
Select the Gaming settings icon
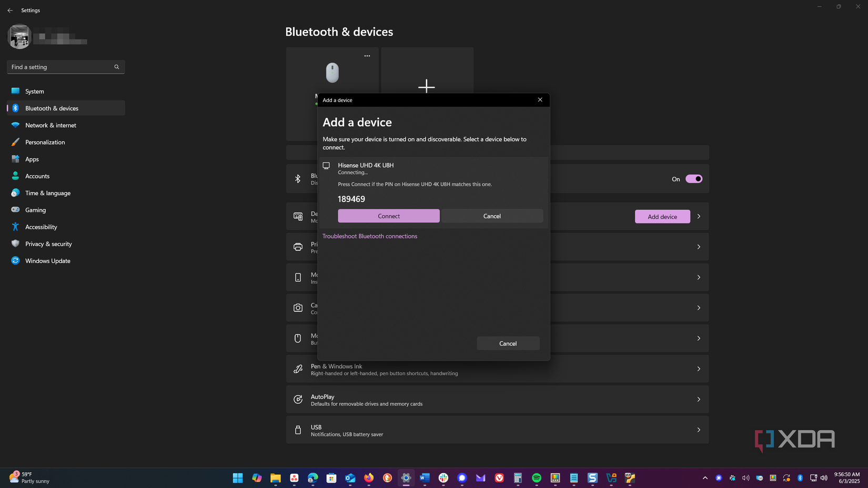(x=15, y=210)
